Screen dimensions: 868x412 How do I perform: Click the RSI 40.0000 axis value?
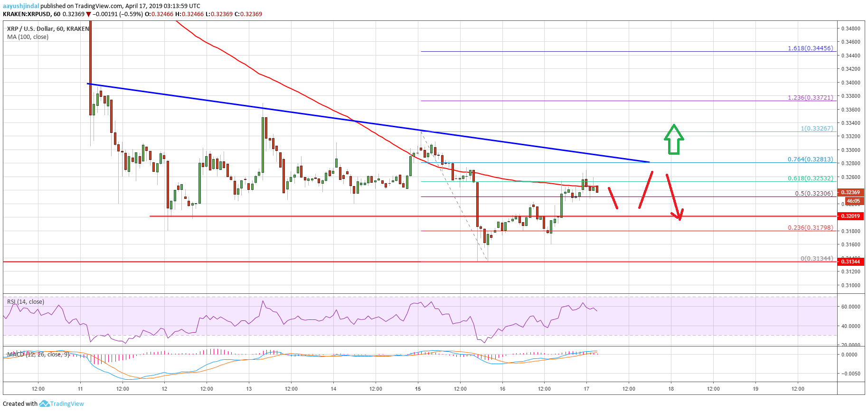(850, 326)
